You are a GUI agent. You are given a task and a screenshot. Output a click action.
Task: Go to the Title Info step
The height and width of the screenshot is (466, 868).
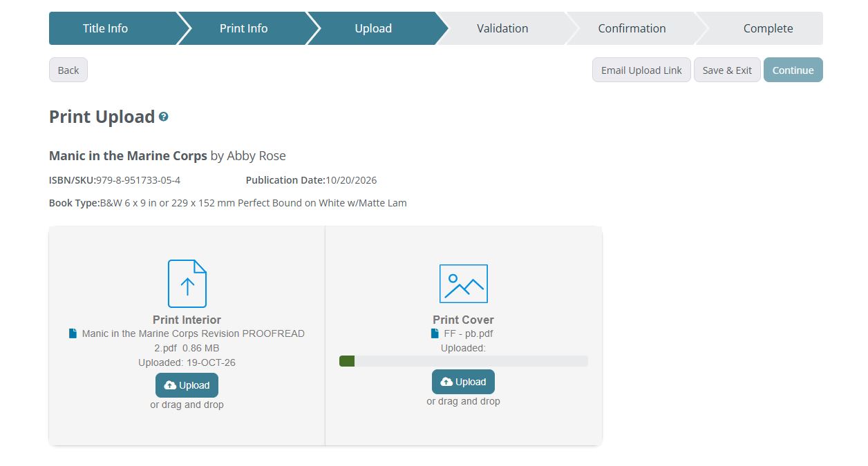click(105, 28)
